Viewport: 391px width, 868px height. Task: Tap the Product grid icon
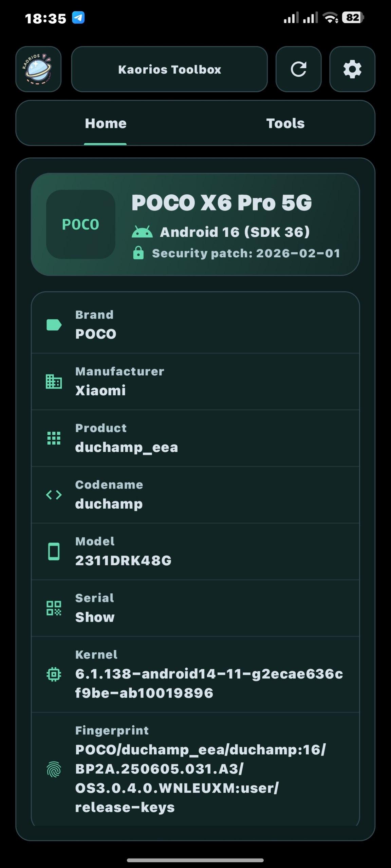[54, 438]
